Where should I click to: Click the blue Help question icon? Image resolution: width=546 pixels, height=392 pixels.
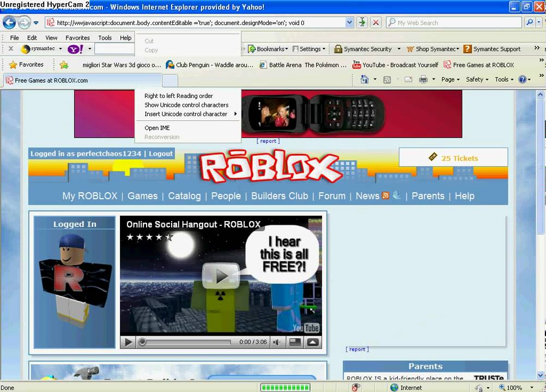[523, 79]
